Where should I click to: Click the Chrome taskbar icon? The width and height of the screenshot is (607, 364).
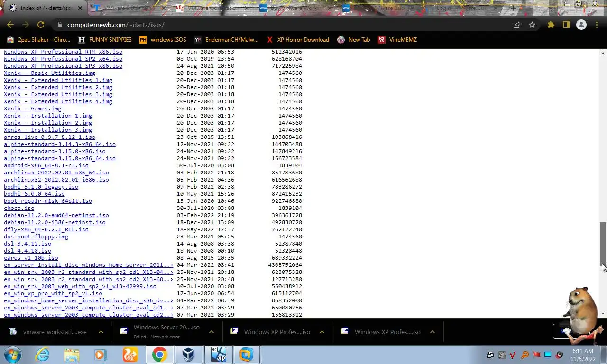[x=159, y=355]
